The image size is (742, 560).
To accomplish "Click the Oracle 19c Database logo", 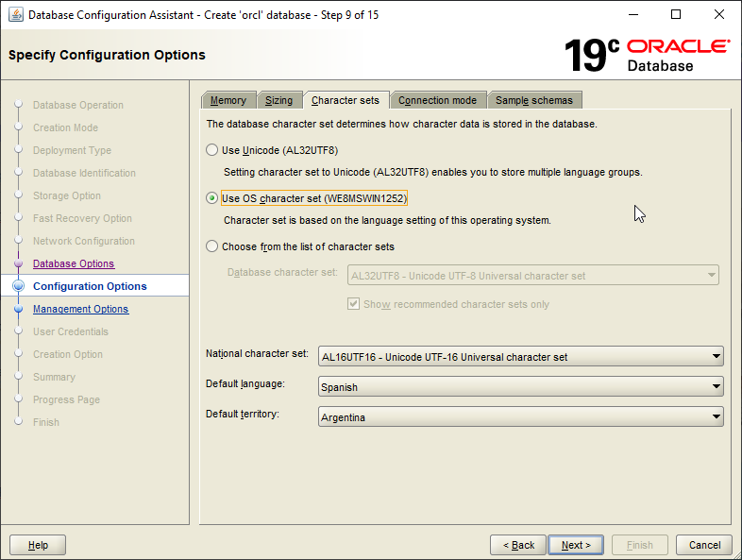I will tap(648, 56).
